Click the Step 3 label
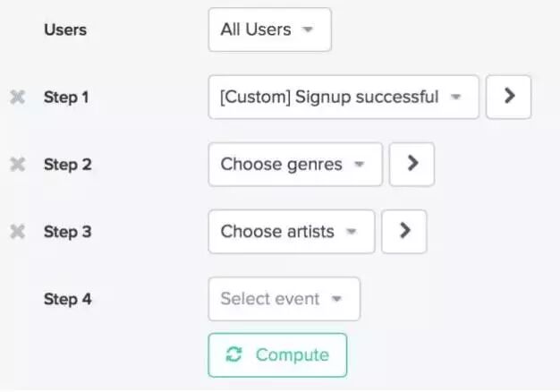 tap(67, 232)
